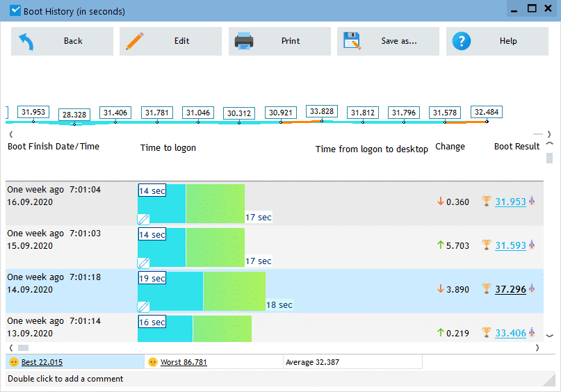561x392 pixels.
Task: Select the Best 22.015 entry
Action: coord(42,362)
